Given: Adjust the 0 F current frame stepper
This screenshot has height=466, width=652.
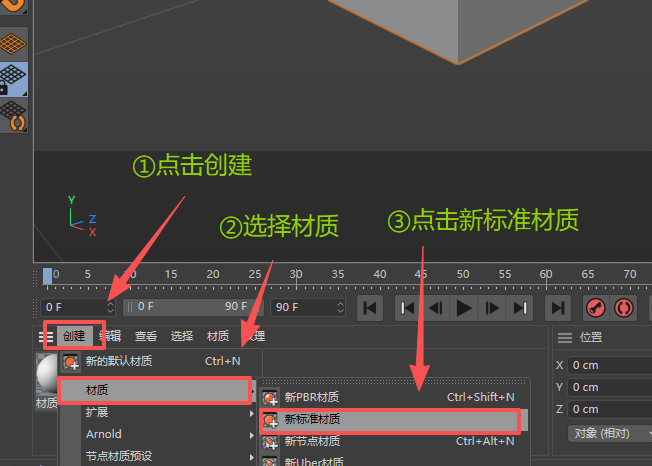Looking at the screenshot, I should pos(110,307).
